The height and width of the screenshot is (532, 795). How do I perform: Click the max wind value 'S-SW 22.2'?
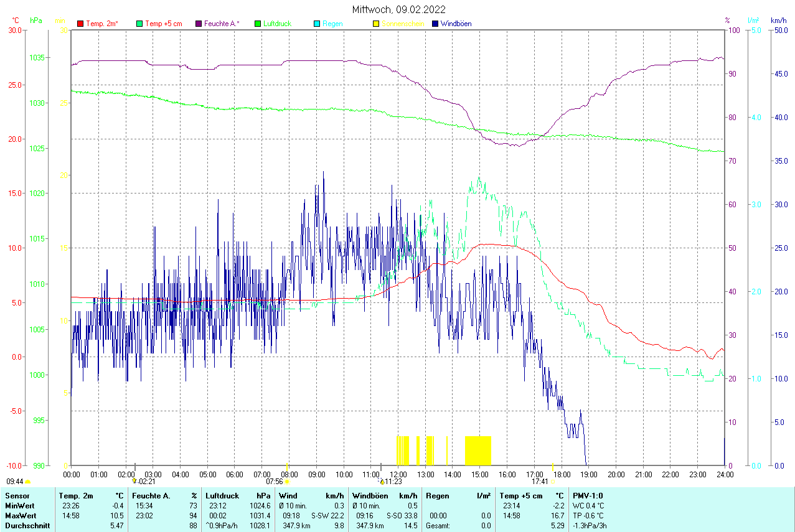[327, 516]
